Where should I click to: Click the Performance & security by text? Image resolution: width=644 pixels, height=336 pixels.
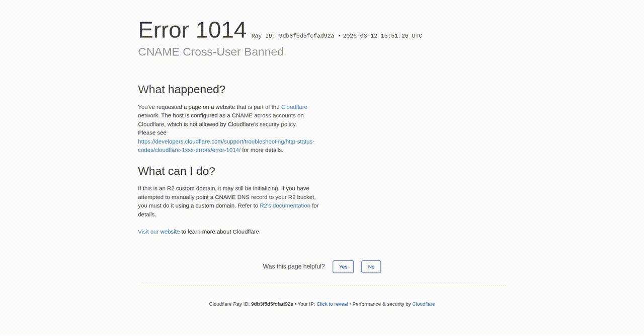(381, 304)
